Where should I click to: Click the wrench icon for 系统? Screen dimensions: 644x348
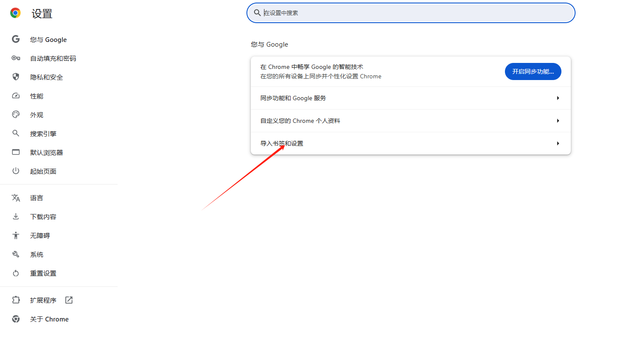tap(16, 254)
